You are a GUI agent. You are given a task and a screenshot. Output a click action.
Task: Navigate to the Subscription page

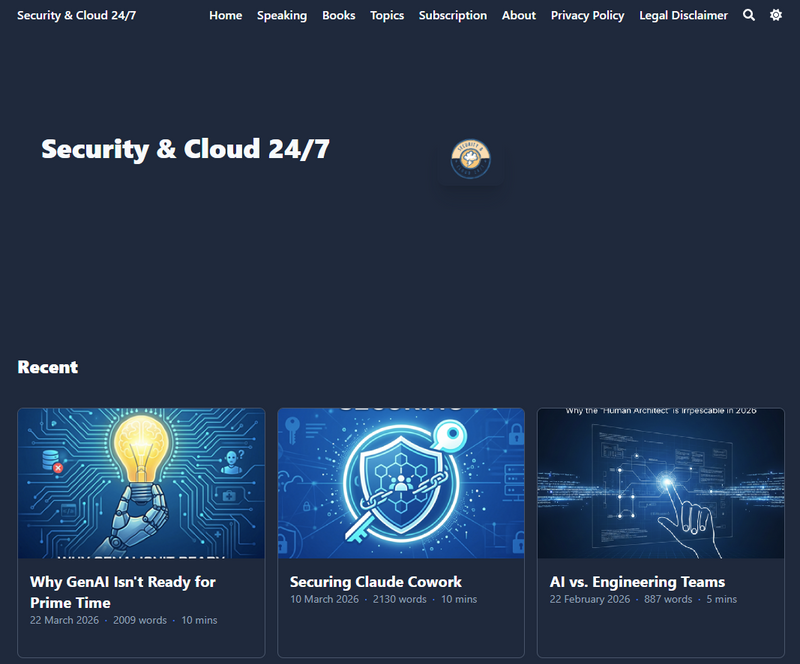(x=453, y=15)
